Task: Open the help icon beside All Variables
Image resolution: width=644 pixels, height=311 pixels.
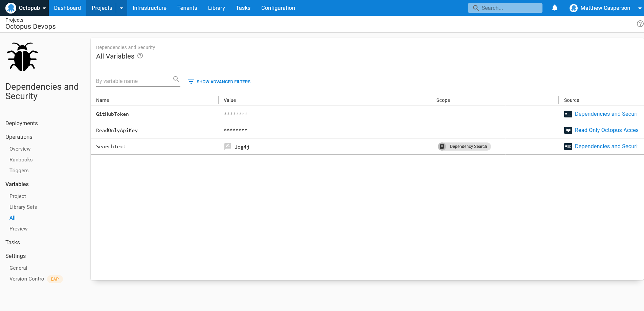Action: 140,56
